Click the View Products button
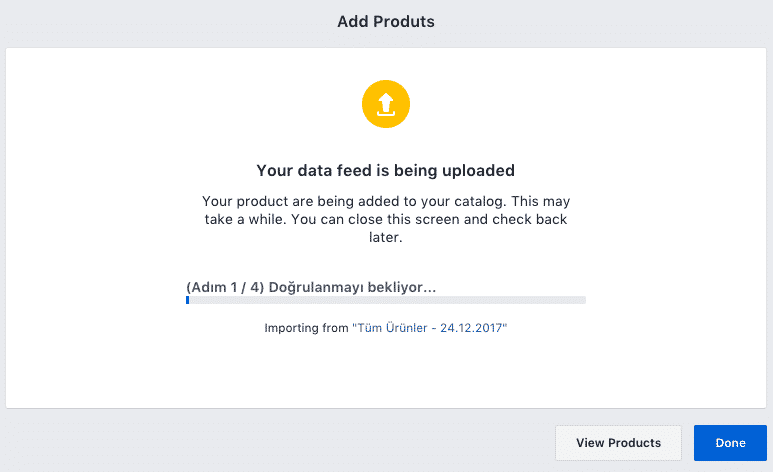The height and width of the screenshot is (472, 773). (618, 443)
